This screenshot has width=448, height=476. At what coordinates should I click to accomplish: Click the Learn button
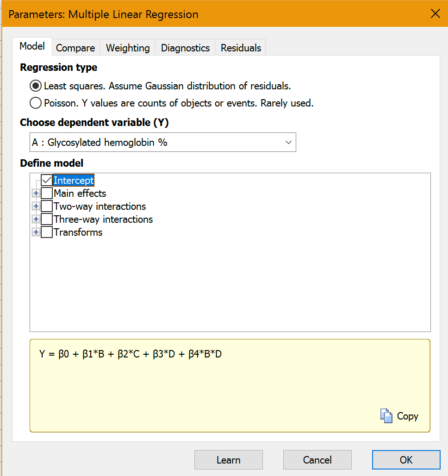tap(228, 460)
